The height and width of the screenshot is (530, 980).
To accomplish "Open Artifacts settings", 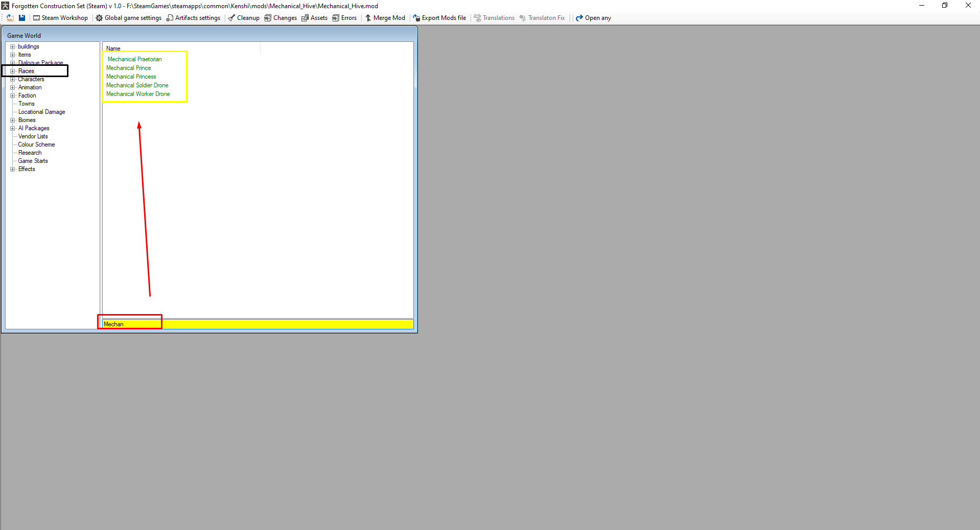I will [193, 18].
